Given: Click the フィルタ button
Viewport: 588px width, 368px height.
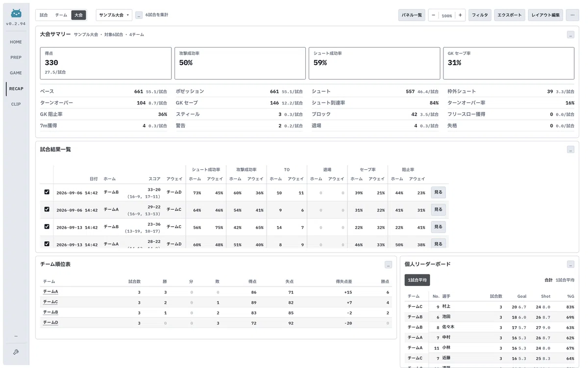Looking at the screenshot, I should [x=480, y=15].
